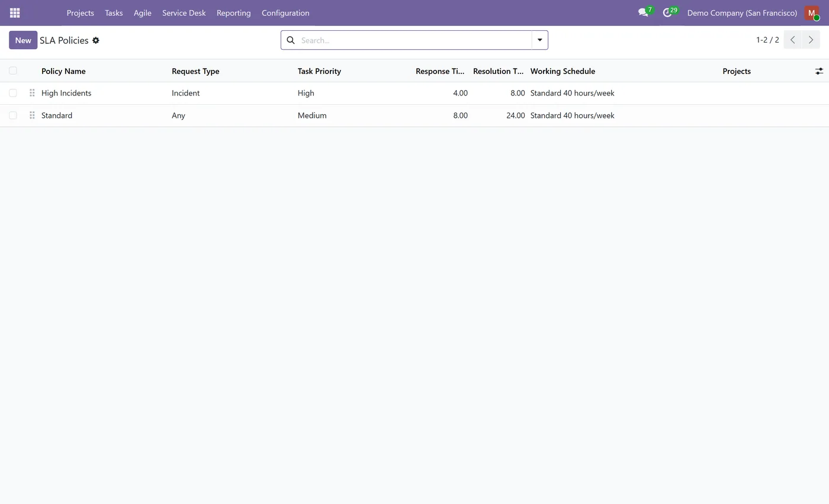Go to the previous page arrow

pyautogui.click(x=792, y=40)
